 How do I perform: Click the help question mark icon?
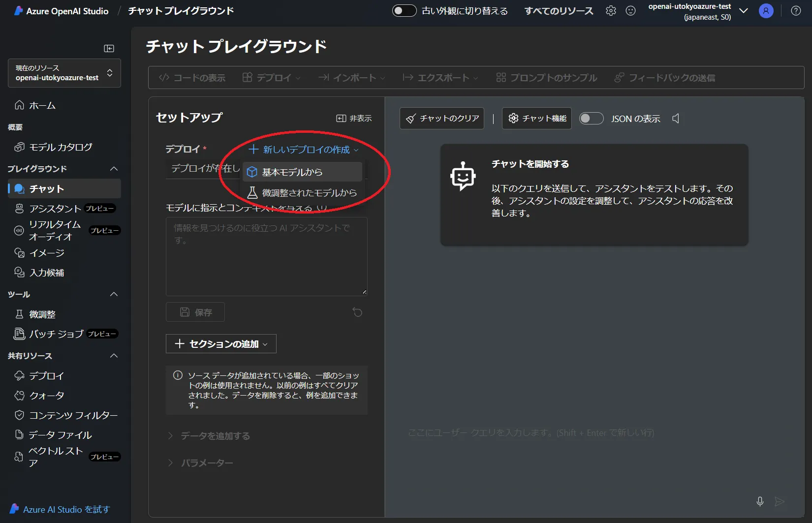coord(796,11)
